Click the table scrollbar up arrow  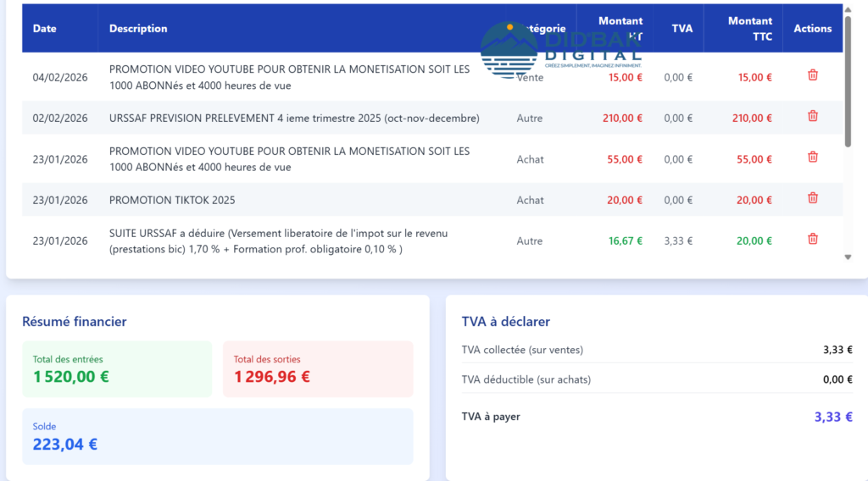point(848,10)
